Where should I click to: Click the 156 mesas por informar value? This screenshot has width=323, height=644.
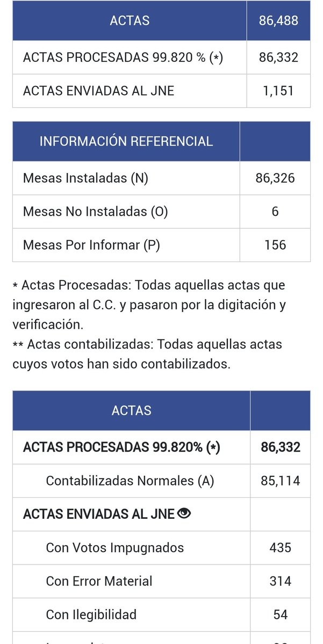tap(275, 245)
